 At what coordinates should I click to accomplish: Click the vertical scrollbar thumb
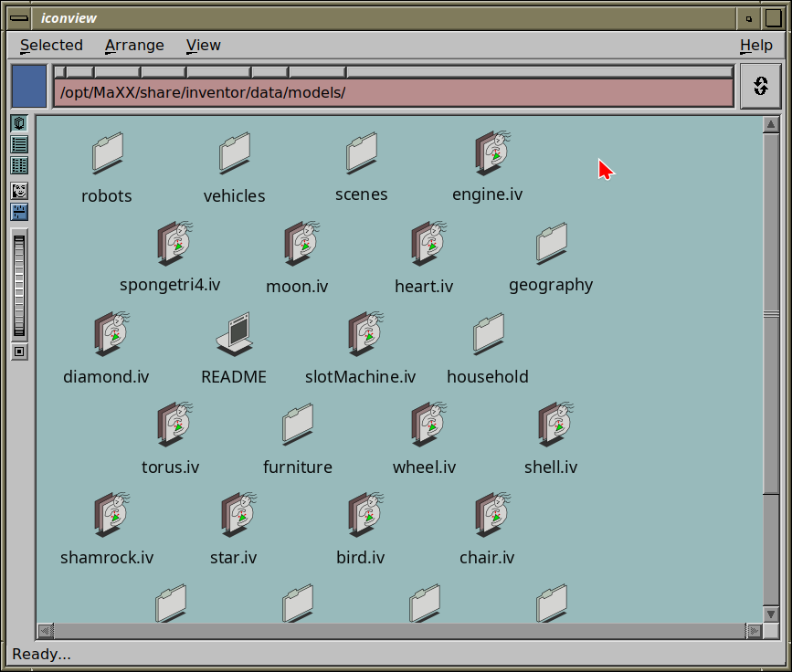(x=771, y=313)
